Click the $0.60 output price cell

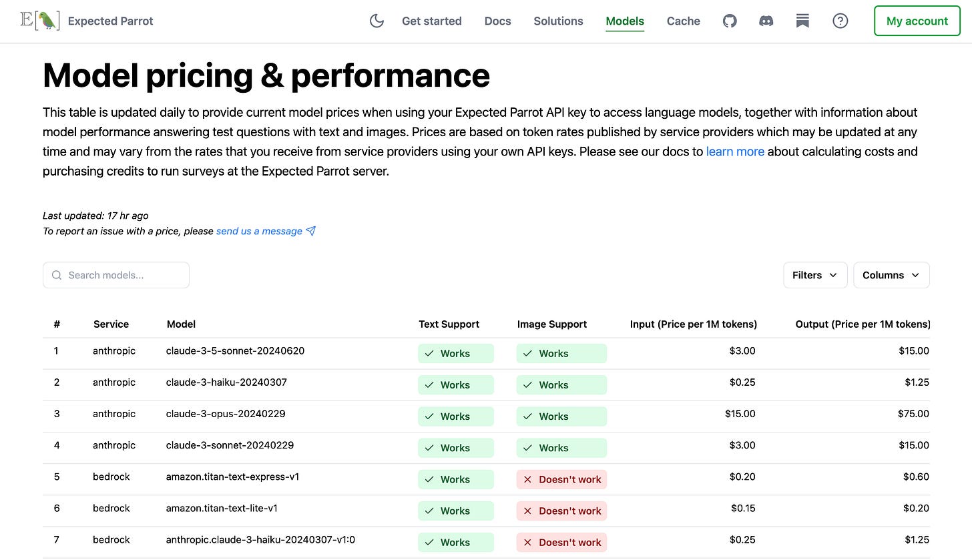pyautogui.click(x=916, y=476)
